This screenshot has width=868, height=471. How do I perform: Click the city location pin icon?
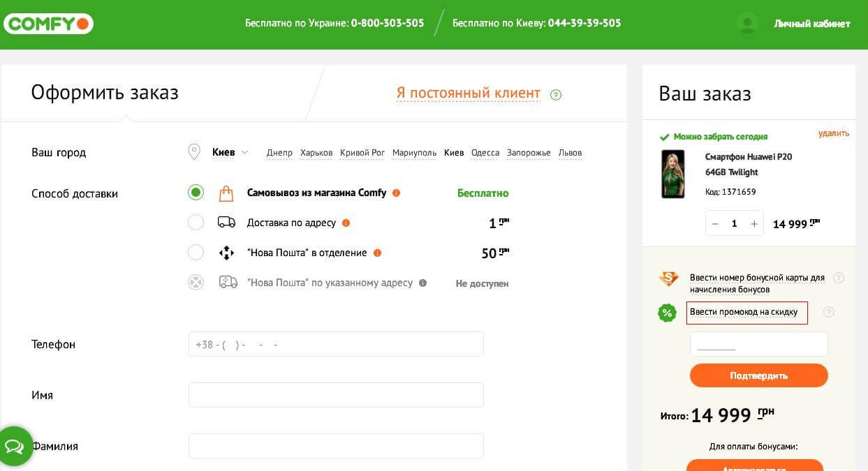pyautogui.click(x=194, y=152)
